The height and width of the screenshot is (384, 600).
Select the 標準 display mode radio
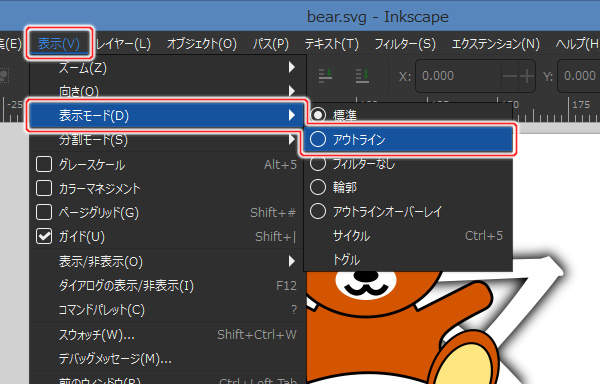pos(318,115)
